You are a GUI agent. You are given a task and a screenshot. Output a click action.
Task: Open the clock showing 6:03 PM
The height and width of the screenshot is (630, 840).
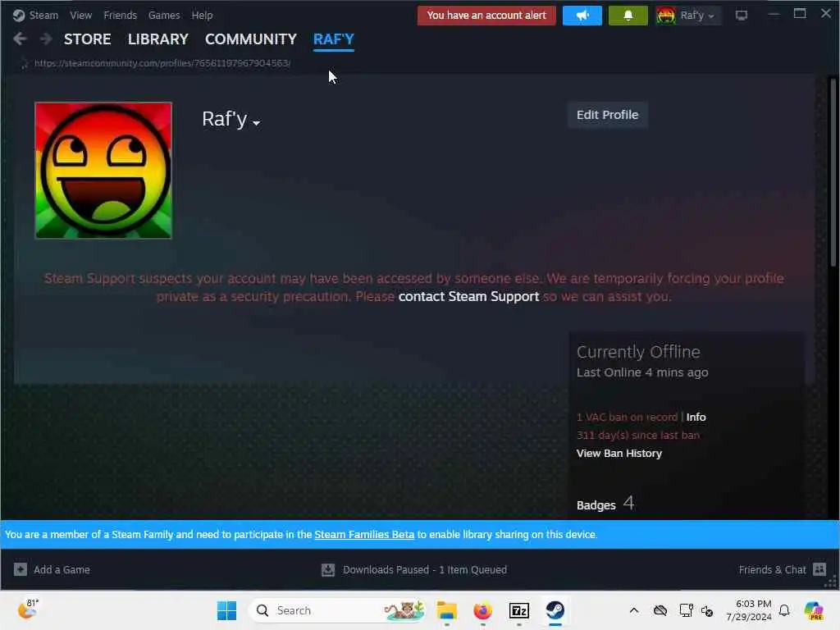pos(748,610)
